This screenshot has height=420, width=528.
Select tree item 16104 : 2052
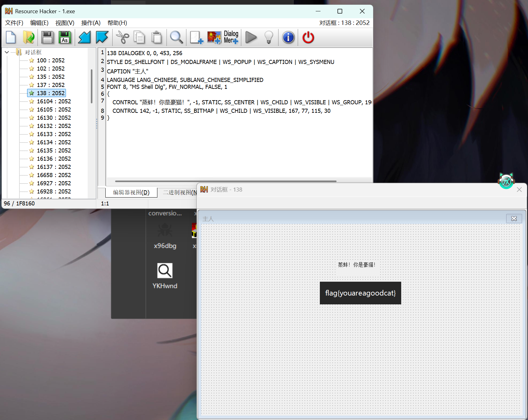(x=54, y=101)
